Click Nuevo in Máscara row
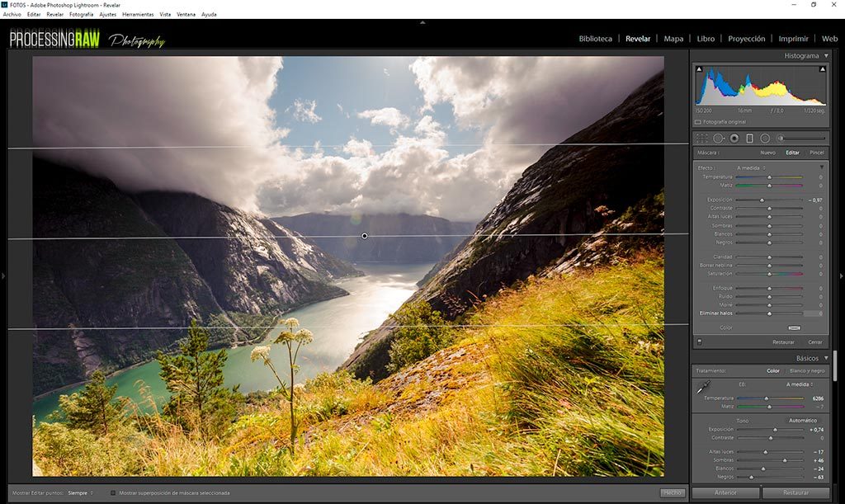The width and height of the screenshot is (845, 504). point(767,153)
